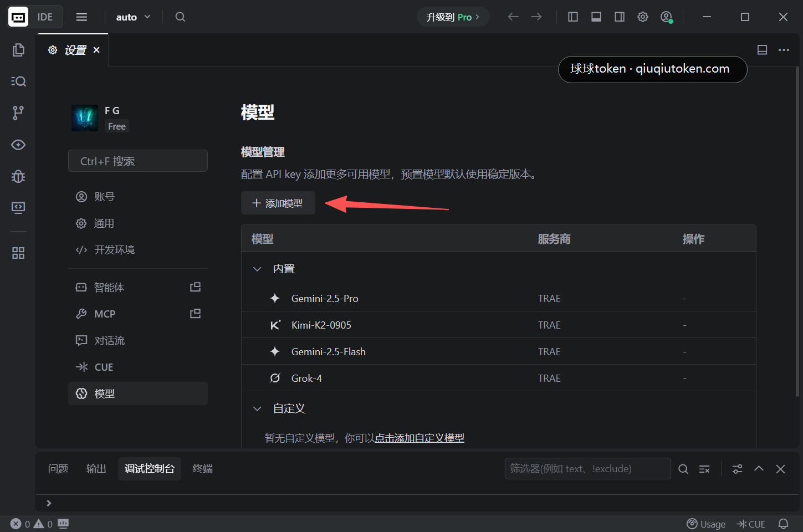Click the hamburger menu icon
803x532 pixels.
click(81, 17)
